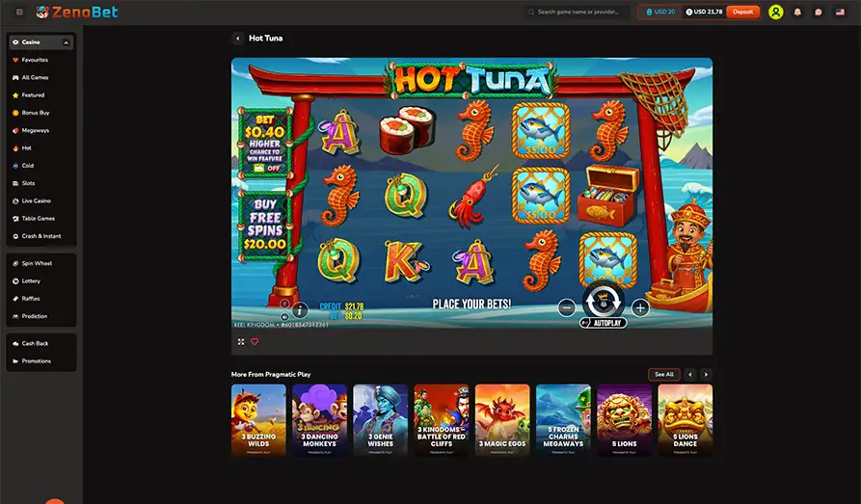Viewport: 861px width, 504px height.
Task: Show next games in carousel
Action: click(706, 375)
